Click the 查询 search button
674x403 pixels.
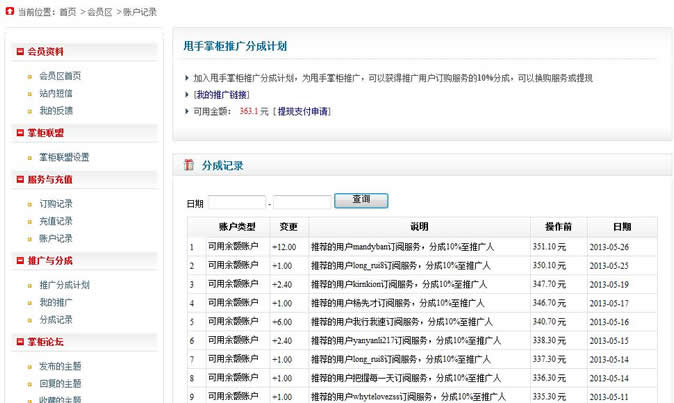pos(361,200)
